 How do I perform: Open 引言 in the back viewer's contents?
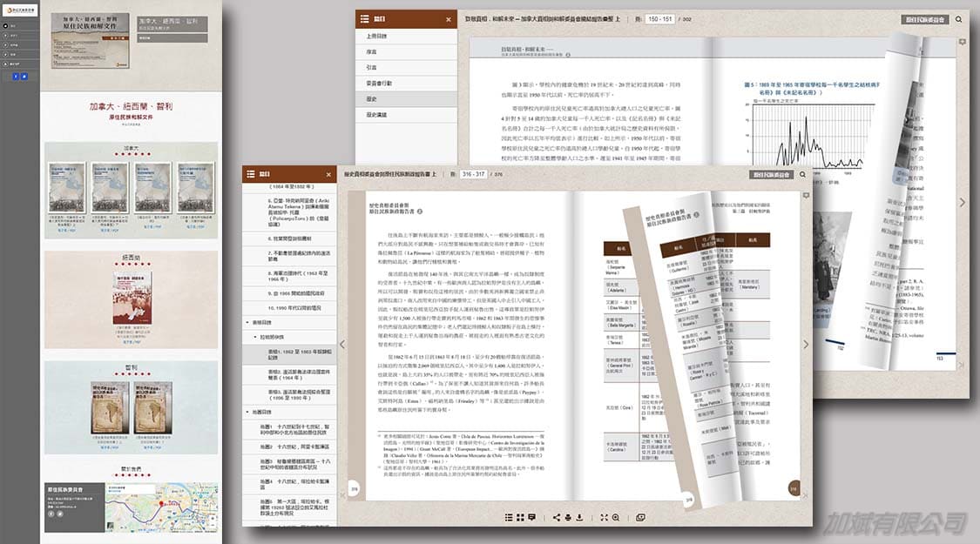pyautogui.click(x=407, y=67)
